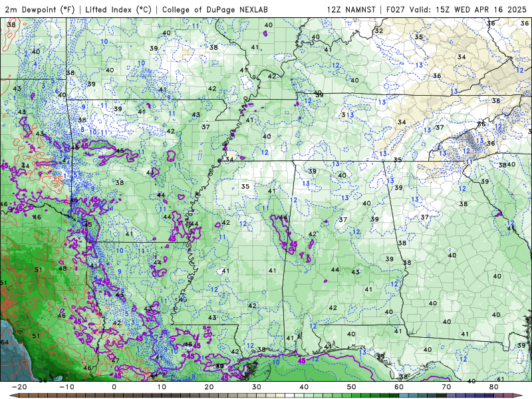Click the white colorbar segment
Image resolution: width=532 pixels, height=399 pixels.
point(290,395)
